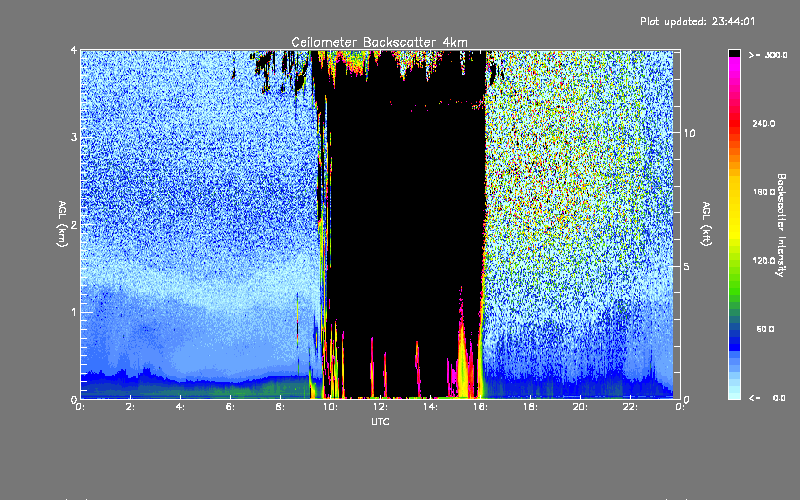This screenshot has height=500, width=800.
Task: Click the "6:" tick on the UTC axis
Action: click(x=230, y=407)
